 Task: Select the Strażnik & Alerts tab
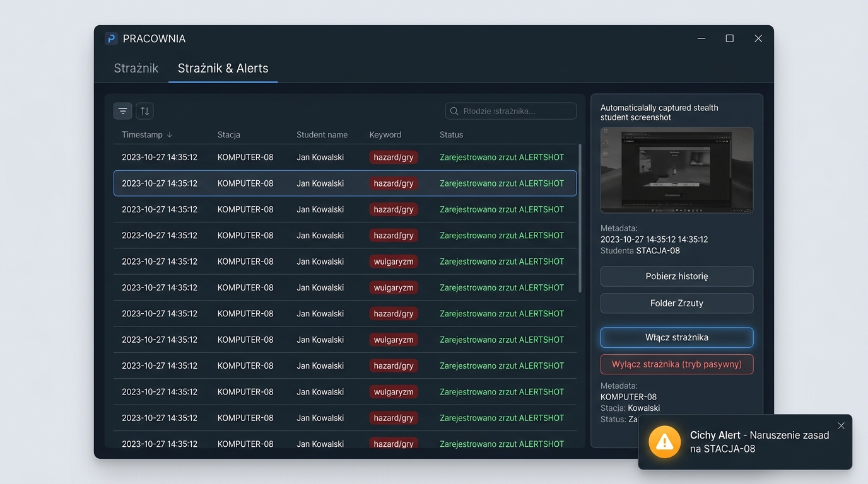point(223,68)
